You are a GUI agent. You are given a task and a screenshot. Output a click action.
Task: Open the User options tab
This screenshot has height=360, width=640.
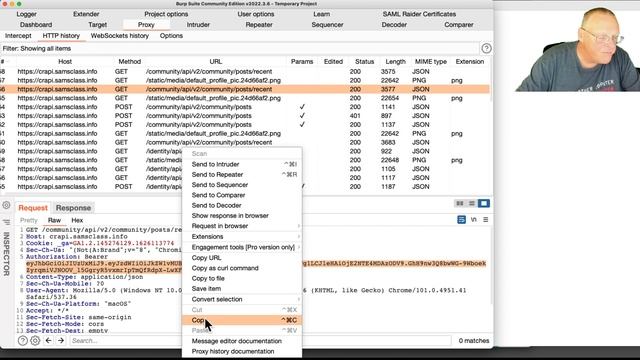tap(256, 14)
